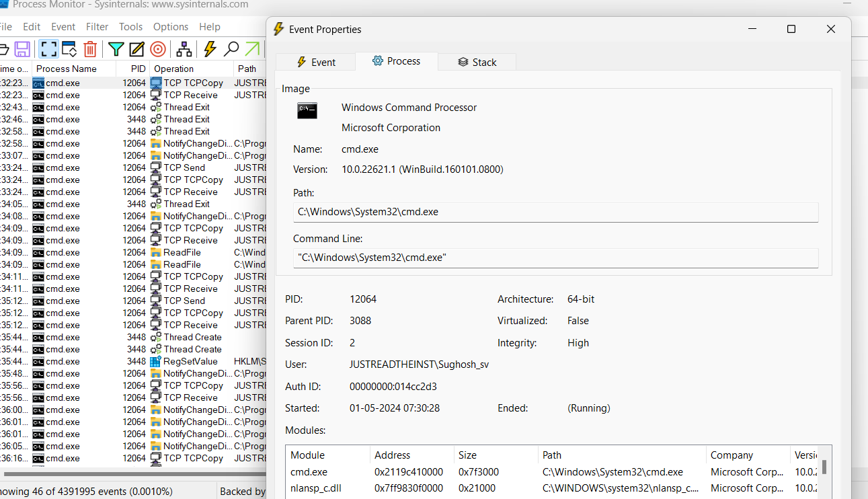Open the Filter funnel icon

point(116,49)
